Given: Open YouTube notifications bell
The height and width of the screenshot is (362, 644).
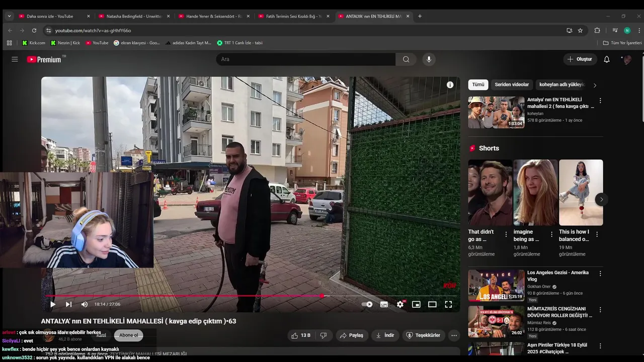Looking at the screenshot, I should (x=607, y=59).
